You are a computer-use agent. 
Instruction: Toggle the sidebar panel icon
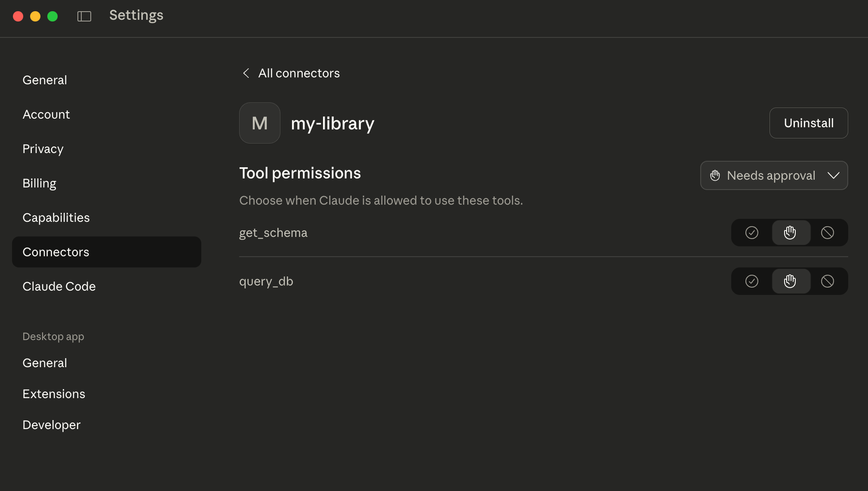coord(84,16)
